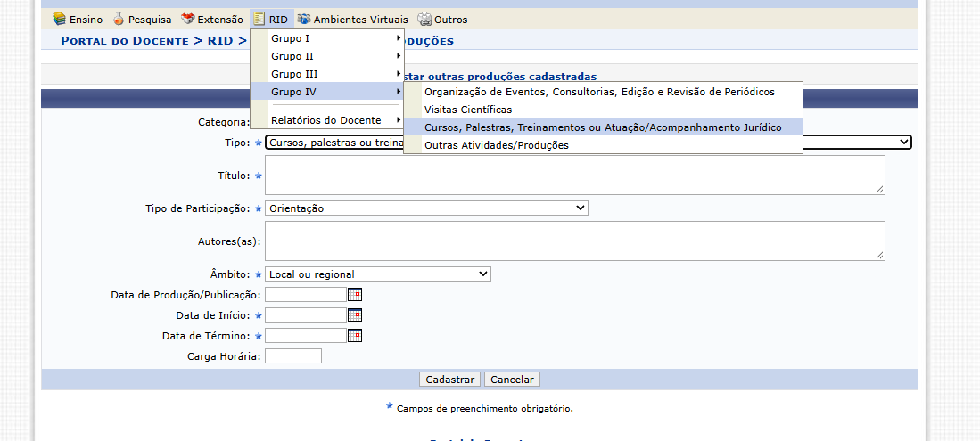Viewport: 980px width, 441px height.
Task: Open the Pesquisa menu
Action: click(x=142, y=19)
